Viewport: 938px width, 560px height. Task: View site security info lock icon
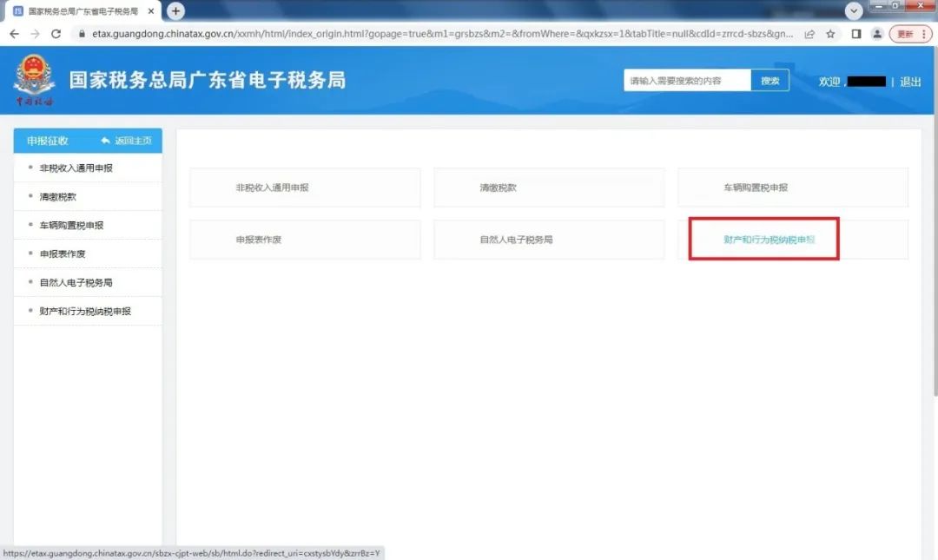[x=82, y=34]
